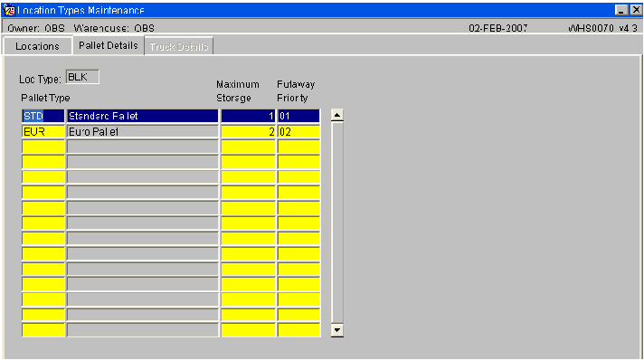Click the scrollbar down arrow

click(337, 330)
